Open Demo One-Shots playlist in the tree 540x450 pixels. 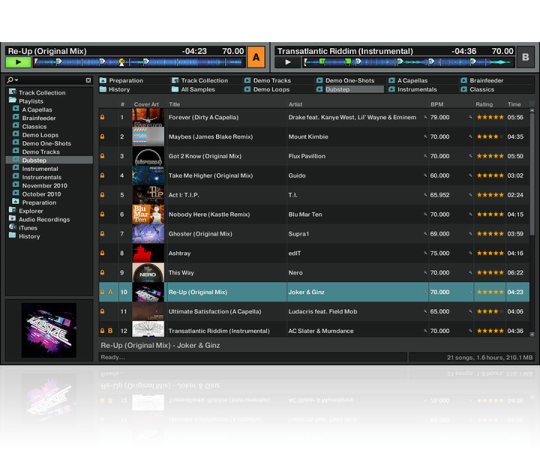pos(46,143)
